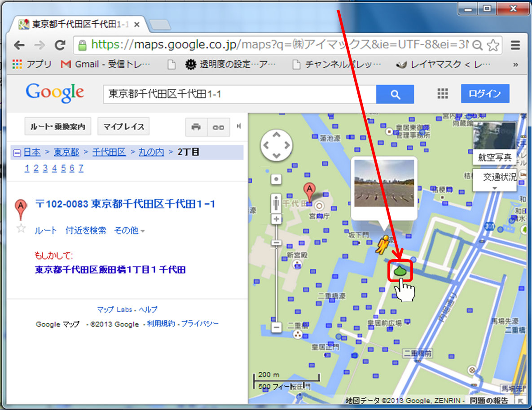Screen dimensions: 532x410
Task: Click the Street View pegman on zoom bar
Action: pos(277,203)
